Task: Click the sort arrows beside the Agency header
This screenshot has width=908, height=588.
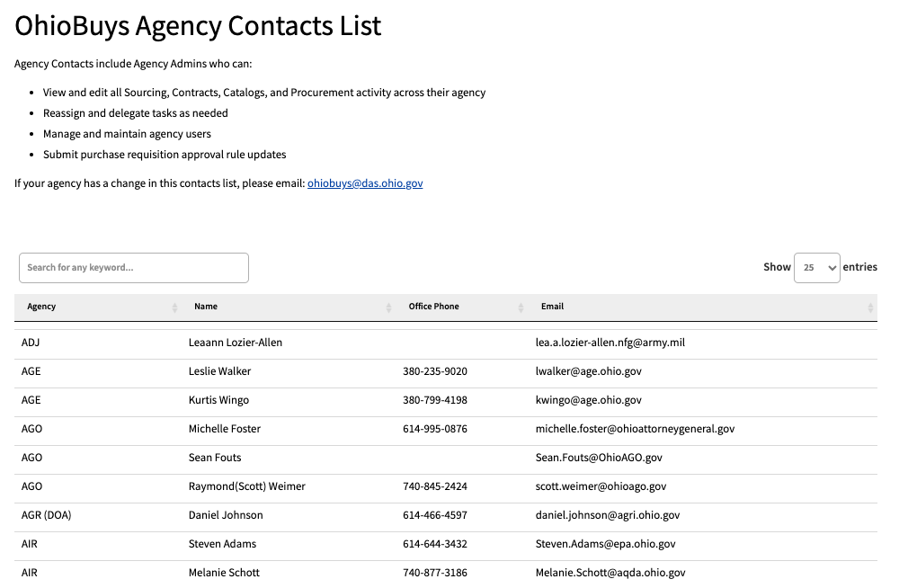Action: click(176, 307)
